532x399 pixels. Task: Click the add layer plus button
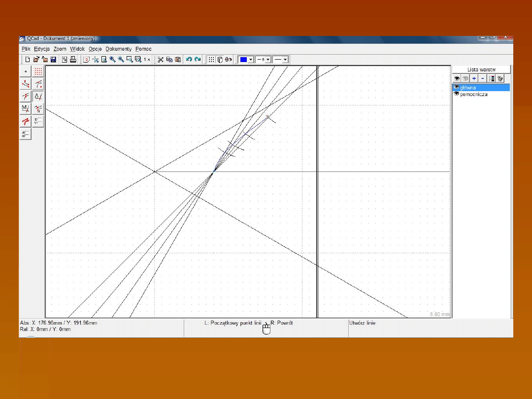474,78
